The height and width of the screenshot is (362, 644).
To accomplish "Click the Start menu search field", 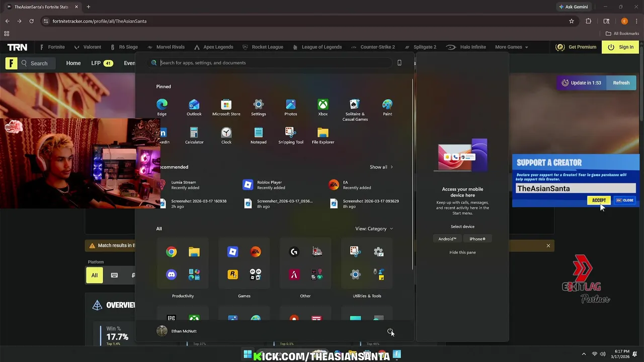I will point(272,63).
